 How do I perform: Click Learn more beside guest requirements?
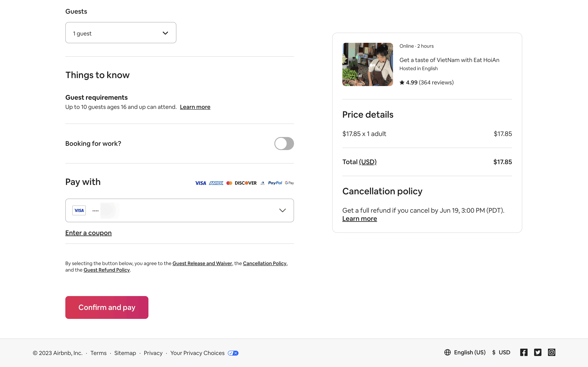coord(195,107)
